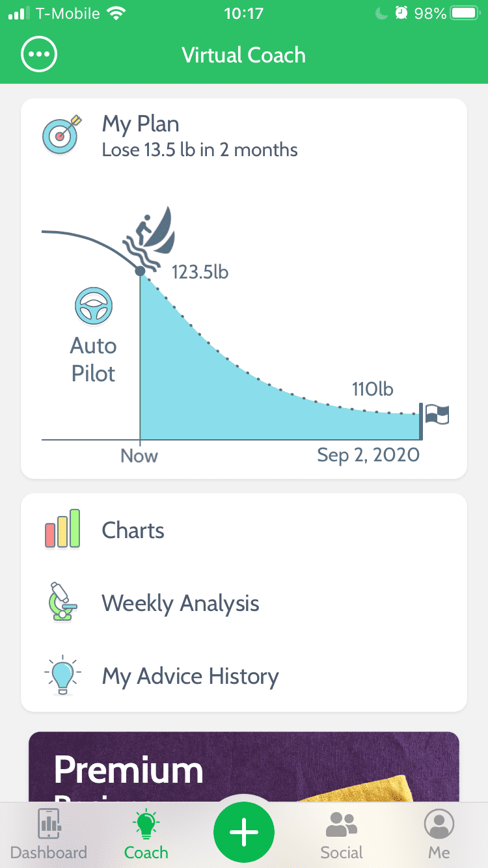
Task: Open the Charts menu entry
Action: click(133, 530)
